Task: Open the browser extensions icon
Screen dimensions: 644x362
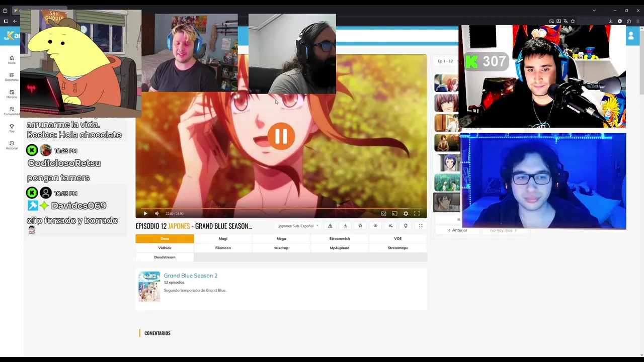Action: [628, 21]
